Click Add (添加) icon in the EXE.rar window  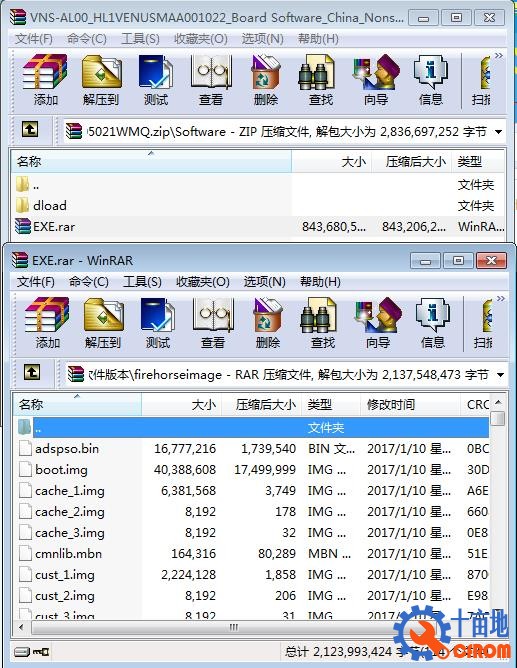(x=47, y=322)
